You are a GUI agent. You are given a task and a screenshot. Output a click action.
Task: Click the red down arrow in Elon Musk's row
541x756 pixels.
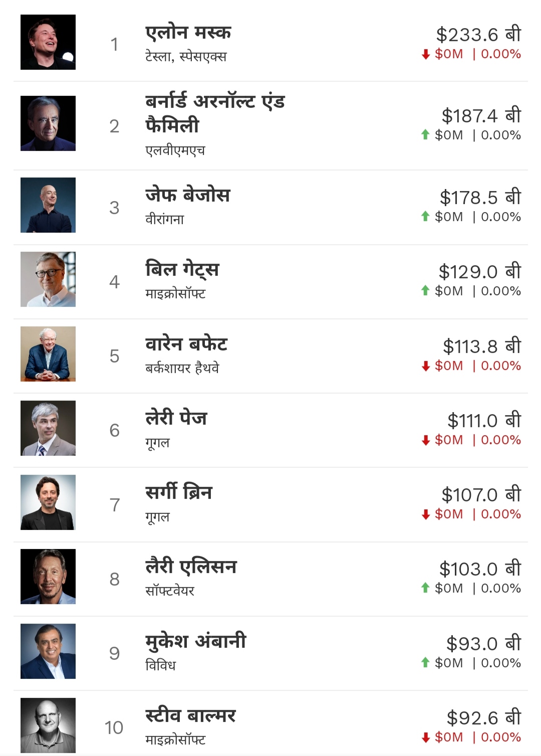(x=426, y=54)
